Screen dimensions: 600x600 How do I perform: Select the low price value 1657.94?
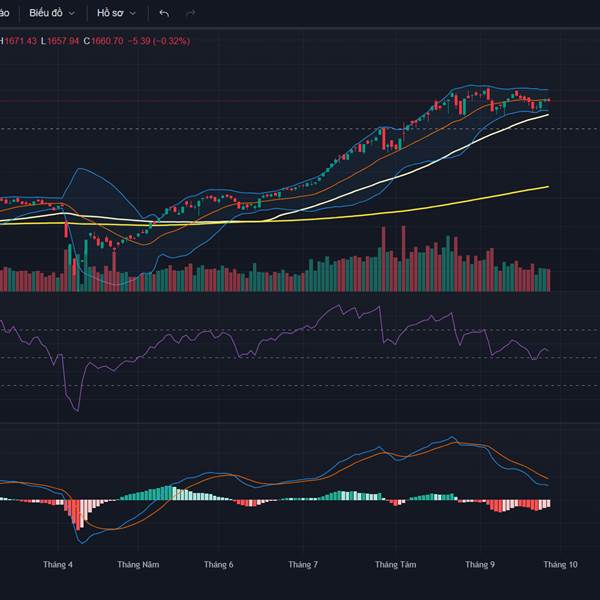pyautogui.click(x=62, y=41)
